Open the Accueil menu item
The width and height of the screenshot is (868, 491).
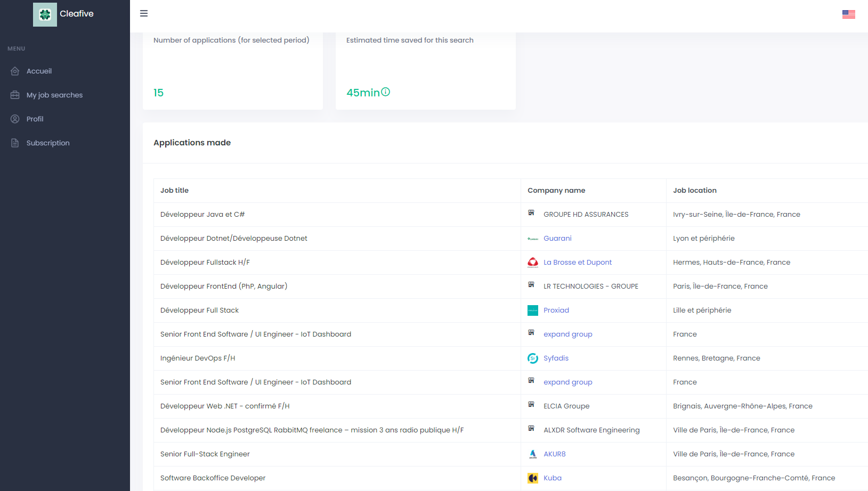tap(39, 71)
